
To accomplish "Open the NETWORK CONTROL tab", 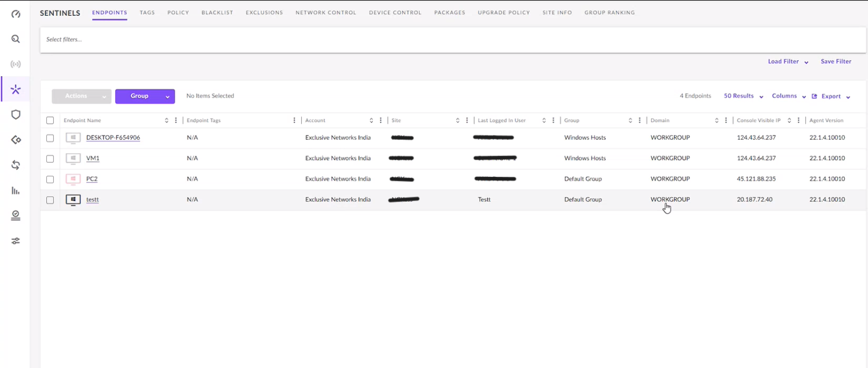I will (x=325, y=12).
